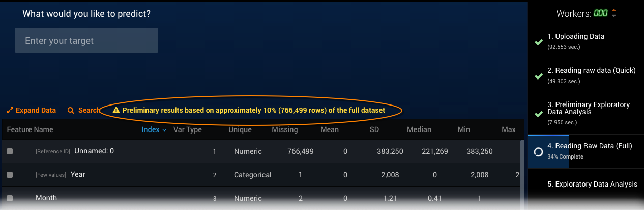This screenshot has height=210, width=644.
Task: Open the Exploratory Data Analysis step
Action: click(x=592, y=184)
